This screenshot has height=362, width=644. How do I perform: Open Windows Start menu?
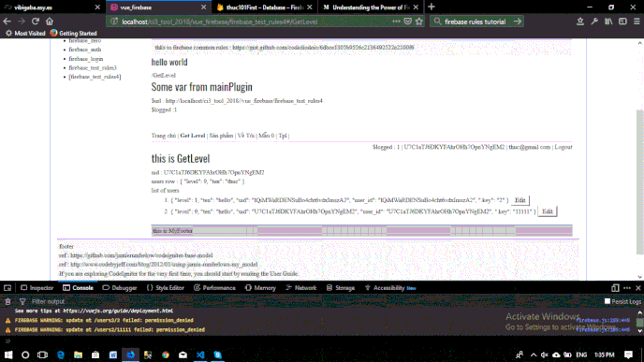tap(8, 355)
